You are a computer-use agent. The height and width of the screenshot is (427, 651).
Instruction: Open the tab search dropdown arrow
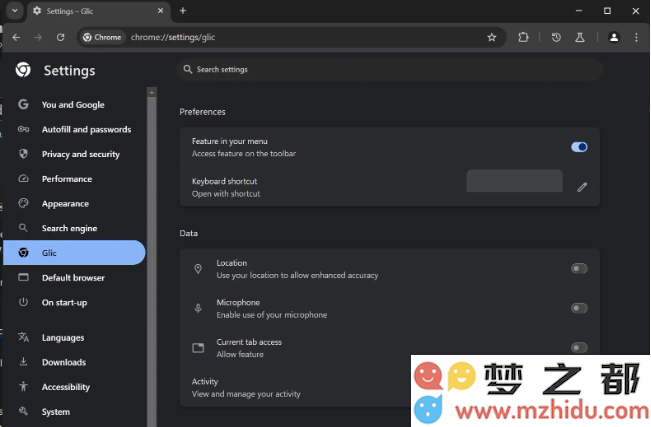click(15, 11)
